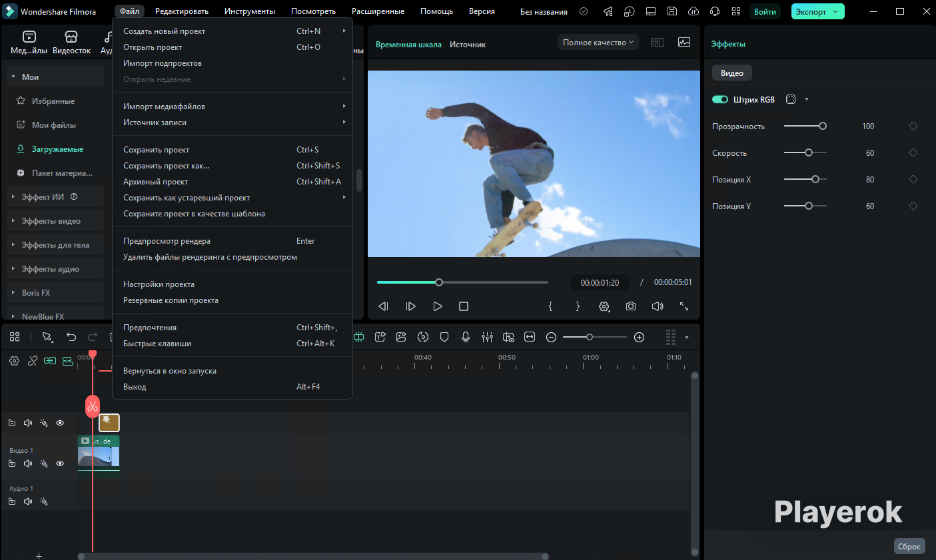Viewport: 936px width, 560px height.
Task: Click the mark in curly brace icon
Action: (550, 306)
